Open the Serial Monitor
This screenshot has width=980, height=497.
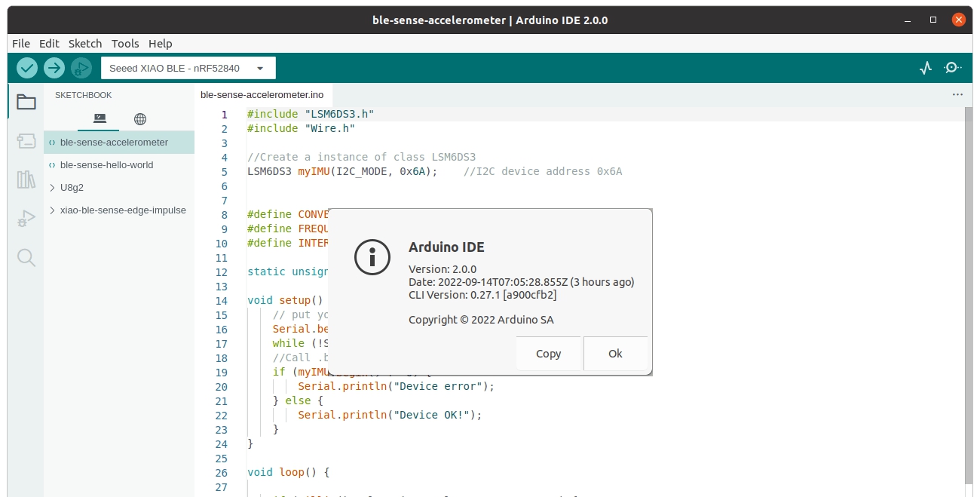(952, 68)
